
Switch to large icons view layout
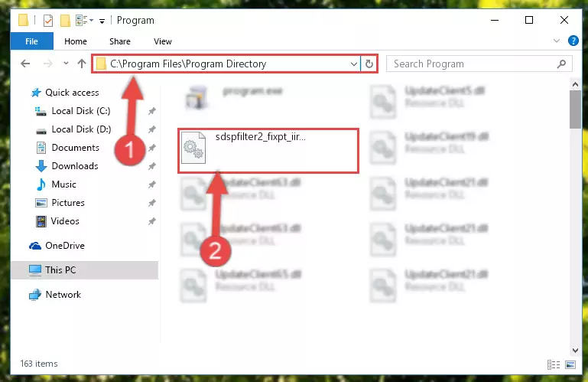(570, 364)
